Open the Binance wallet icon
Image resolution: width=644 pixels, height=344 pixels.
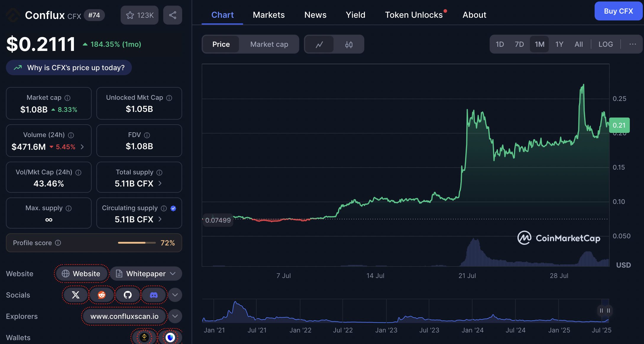coord(144,337)
